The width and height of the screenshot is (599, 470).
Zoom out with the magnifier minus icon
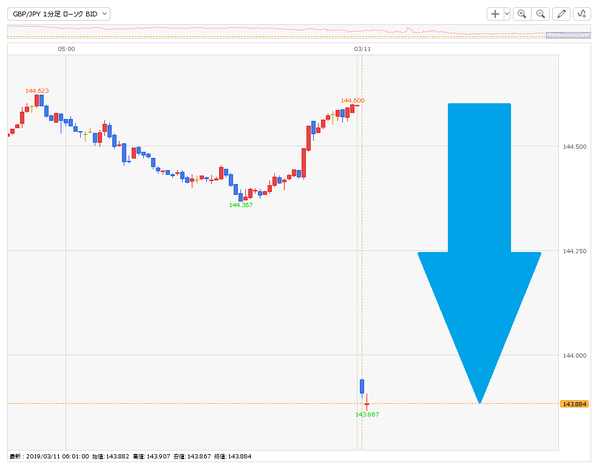541,14
